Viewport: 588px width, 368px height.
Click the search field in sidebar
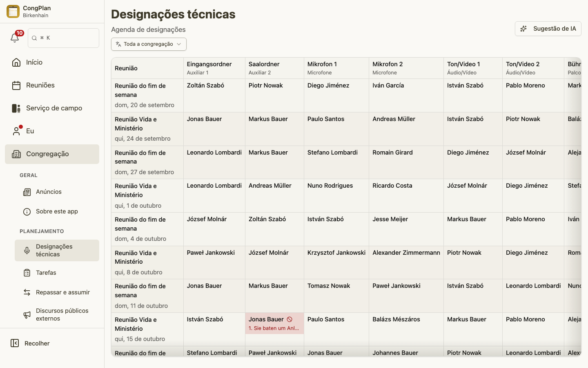coord(63,38)
